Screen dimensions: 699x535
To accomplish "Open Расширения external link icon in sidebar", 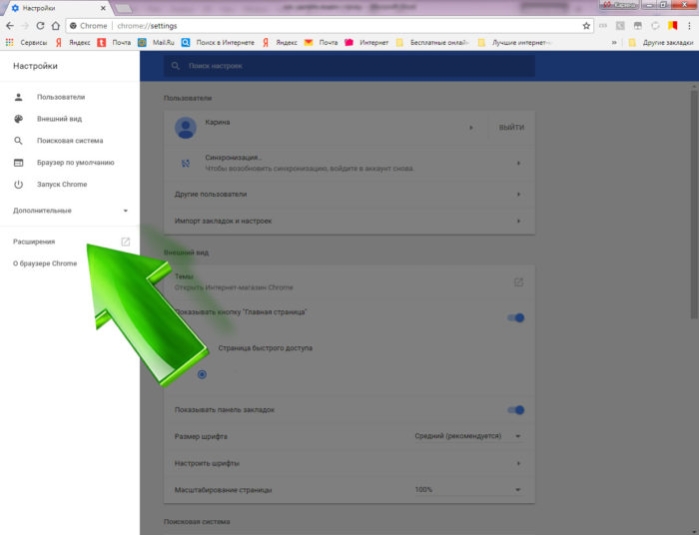I will [x=126, y=242].
